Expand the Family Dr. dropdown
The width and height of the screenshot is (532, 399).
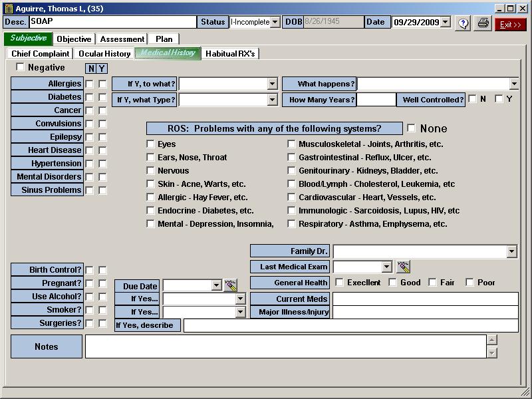click(511, 251)
